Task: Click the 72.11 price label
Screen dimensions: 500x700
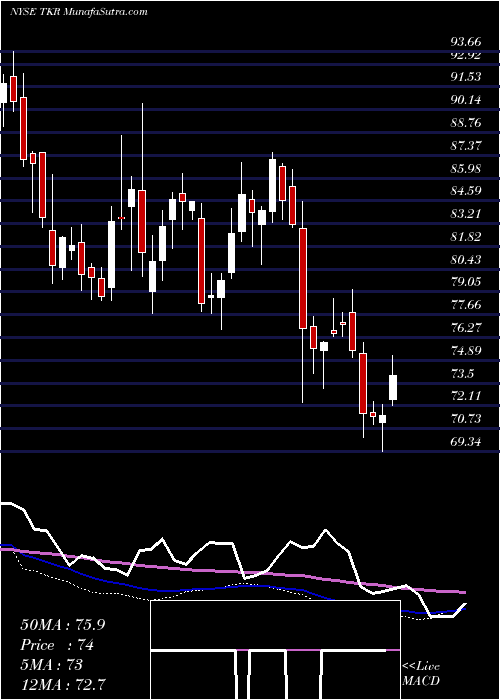Action: (x=466, y=396)
